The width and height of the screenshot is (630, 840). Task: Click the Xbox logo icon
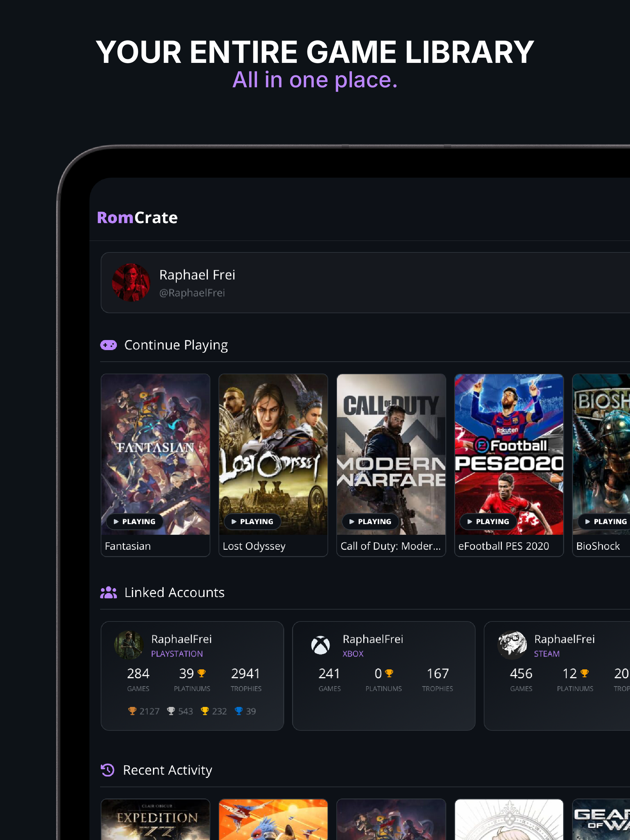click(x=320, y=645)
